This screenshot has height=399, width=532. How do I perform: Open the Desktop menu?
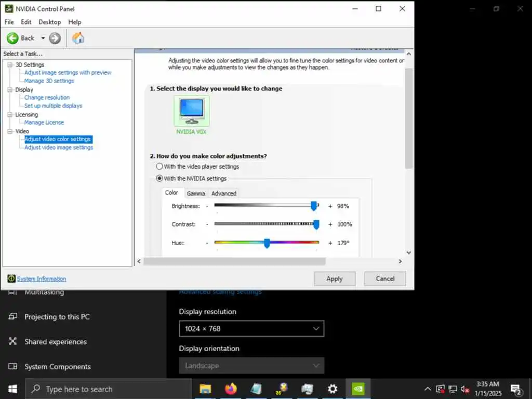[49, 22]
